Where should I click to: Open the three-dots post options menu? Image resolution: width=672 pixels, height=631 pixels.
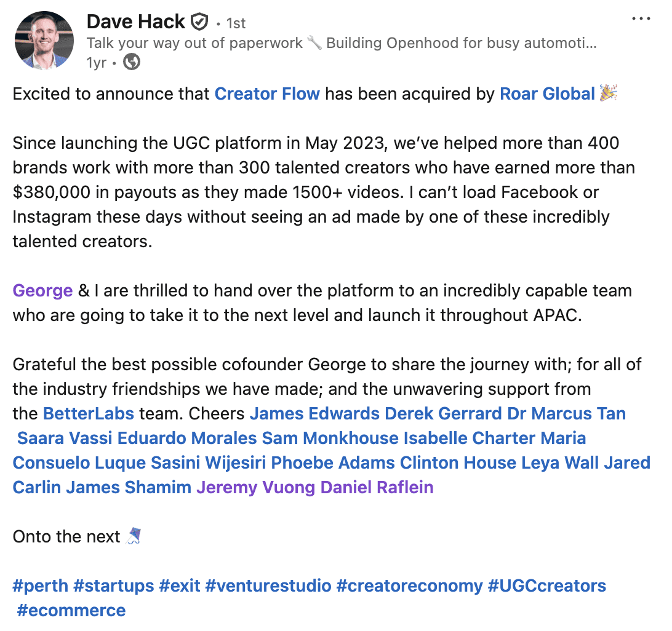pyautogui.click(x=641, y=18)
